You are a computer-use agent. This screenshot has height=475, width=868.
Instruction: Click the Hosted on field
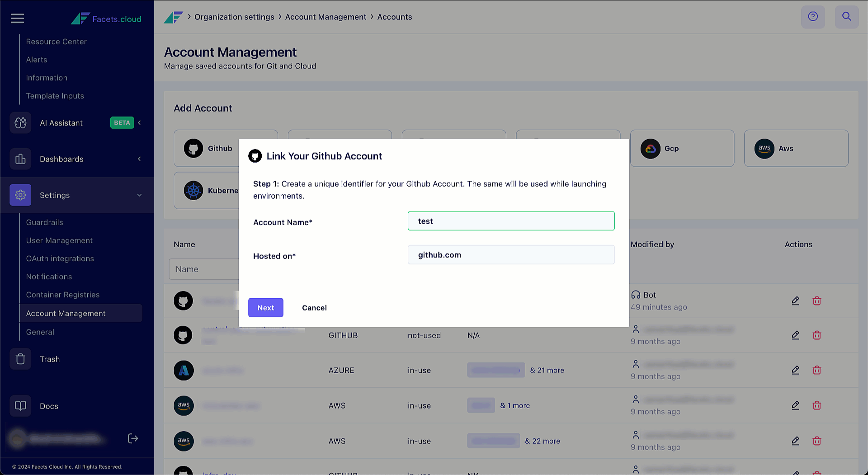pyautogui.click(x=511, y=255)
